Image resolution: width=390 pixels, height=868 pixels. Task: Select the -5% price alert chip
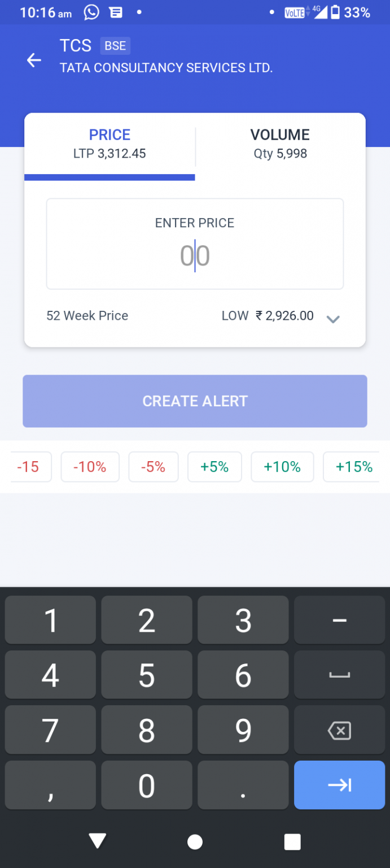point(154,467)
